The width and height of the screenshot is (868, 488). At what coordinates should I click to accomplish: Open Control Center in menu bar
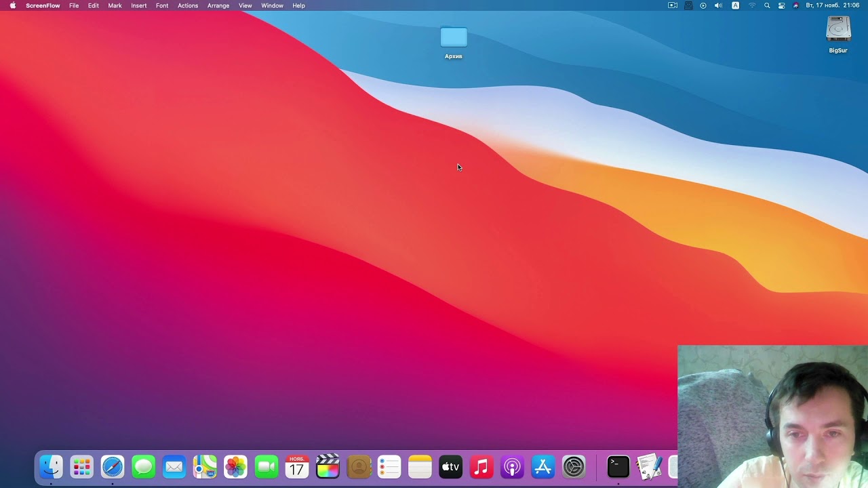point(781,5)
